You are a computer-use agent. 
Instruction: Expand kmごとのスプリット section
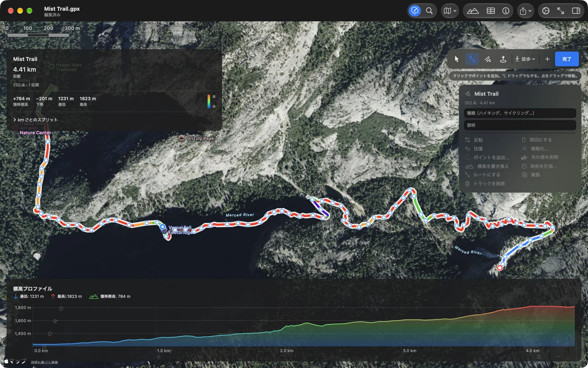[x=36, y=120]
